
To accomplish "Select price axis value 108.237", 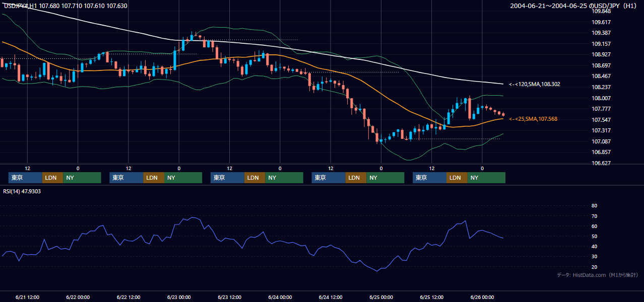I will coord(601,87).
